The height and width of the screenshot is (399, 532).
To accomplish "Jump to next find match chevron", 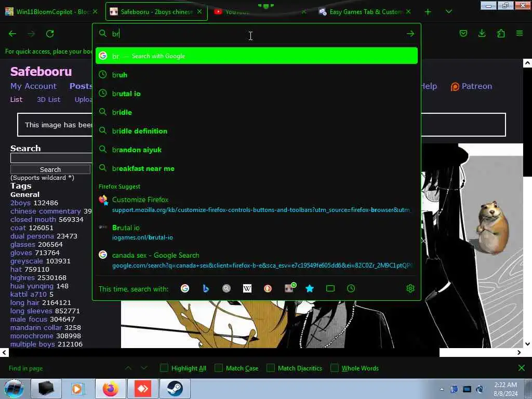I will [x=144, y=368].
